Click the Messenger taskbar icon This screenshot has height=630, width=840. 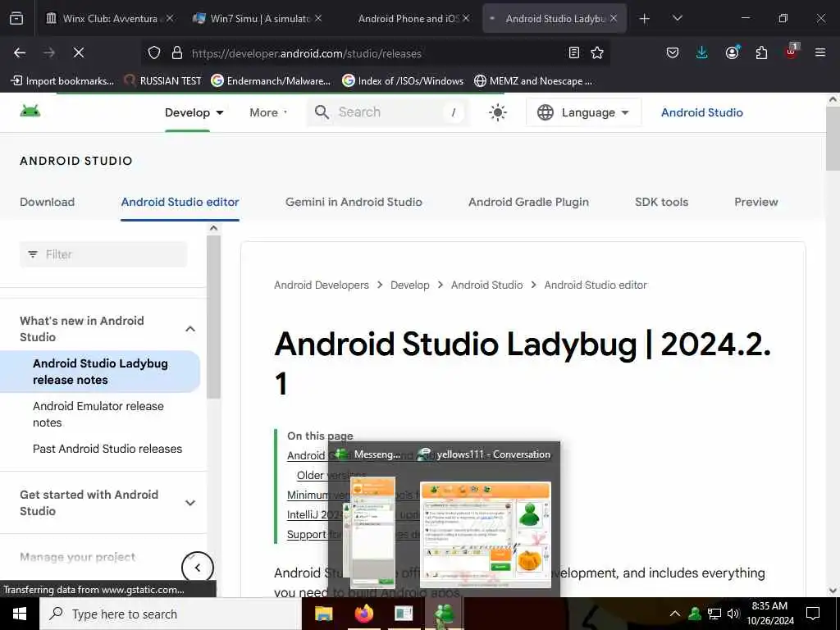444,614
